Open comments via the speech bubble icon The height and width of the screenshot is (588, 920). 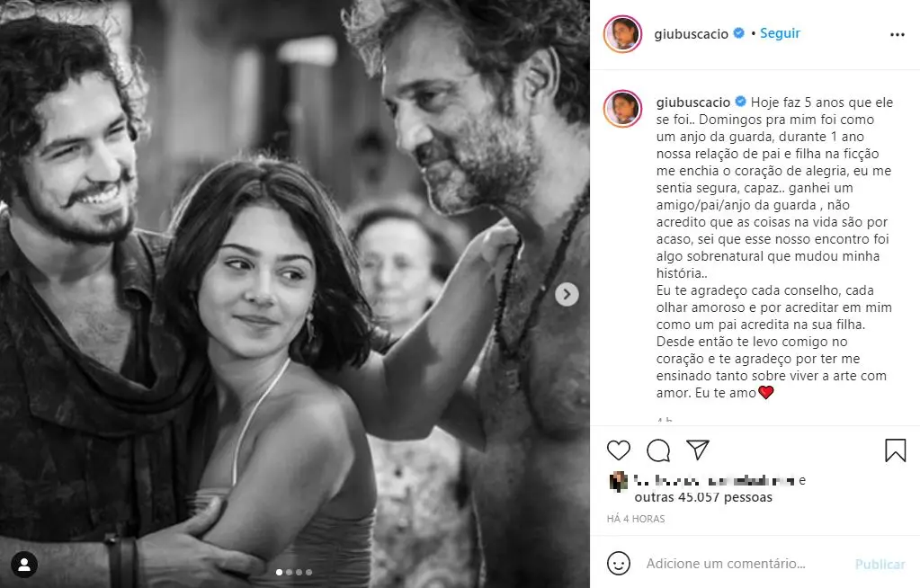657,450
